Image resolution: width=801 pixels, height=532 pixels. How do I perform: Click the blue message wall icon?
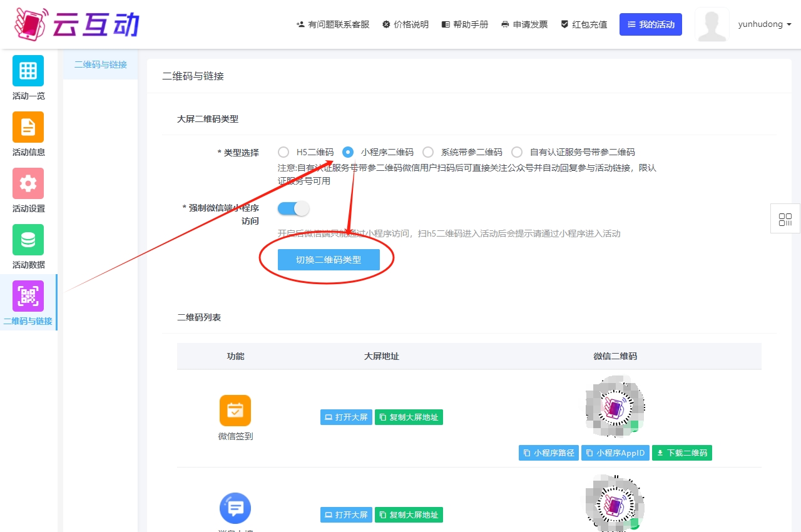tap(235, 508)
